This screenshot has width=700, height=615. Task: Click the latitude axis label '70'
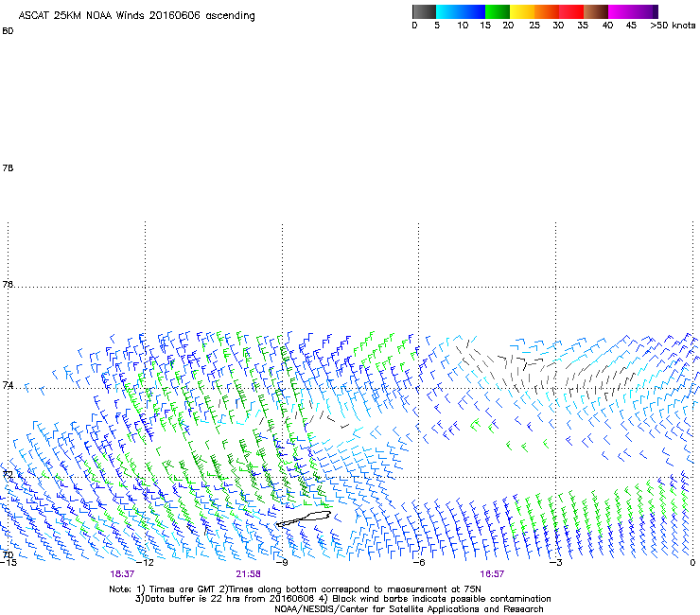8,555
